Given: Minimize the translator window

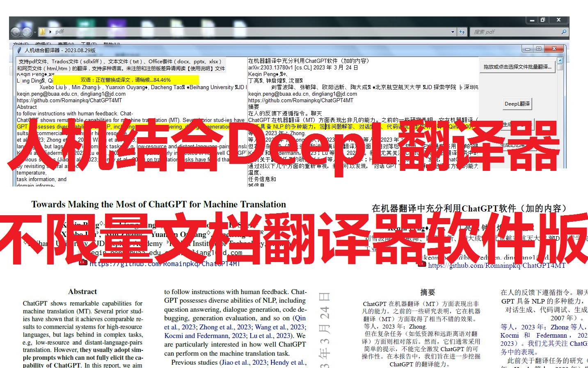Looking at the screenshot, I should 528,48.
